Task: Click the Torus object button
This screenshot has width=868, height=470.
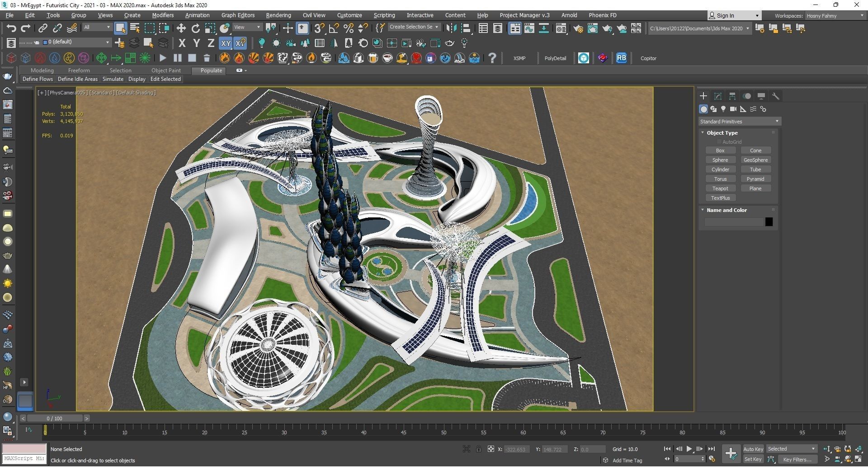Action: coord(720,179)
